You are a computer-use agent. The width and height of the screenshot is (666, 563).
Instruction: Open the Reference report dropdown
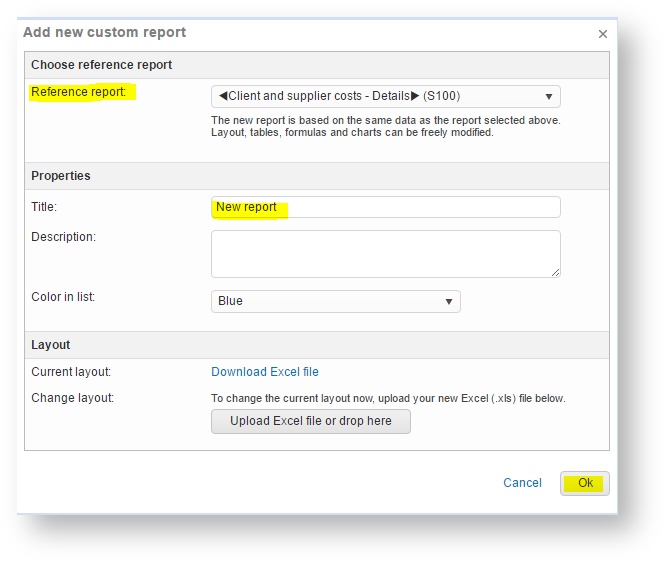386,96
